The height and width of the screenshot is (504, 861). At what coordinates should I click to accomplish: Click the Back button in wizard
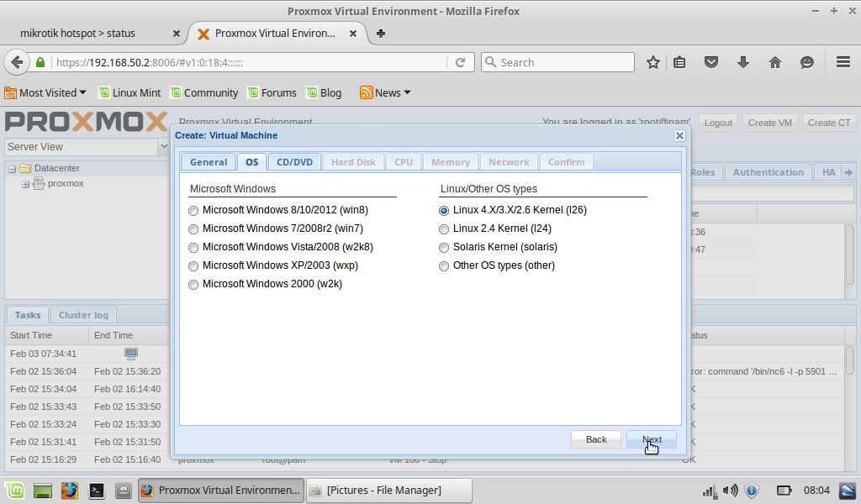[596, 440]
